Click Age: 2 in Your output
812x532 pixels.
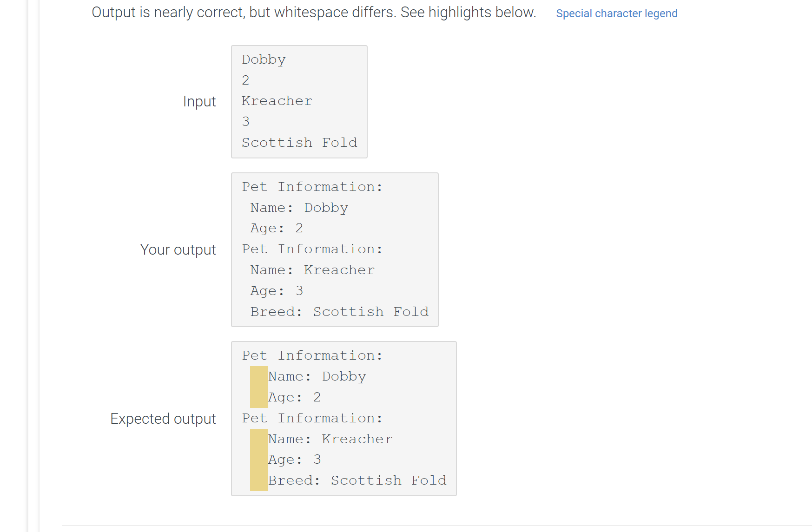[x=276, y=228]
